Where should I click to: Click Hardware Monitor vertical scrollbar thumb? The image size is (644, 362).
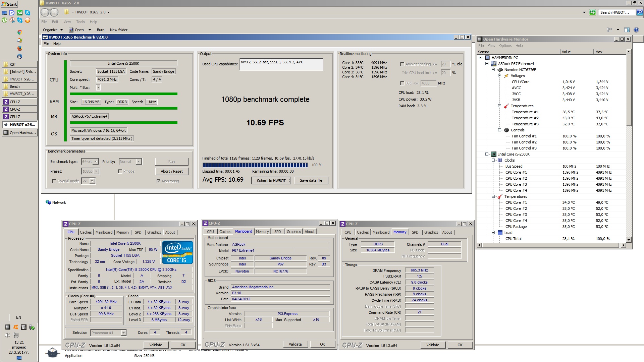pos(629,90)
